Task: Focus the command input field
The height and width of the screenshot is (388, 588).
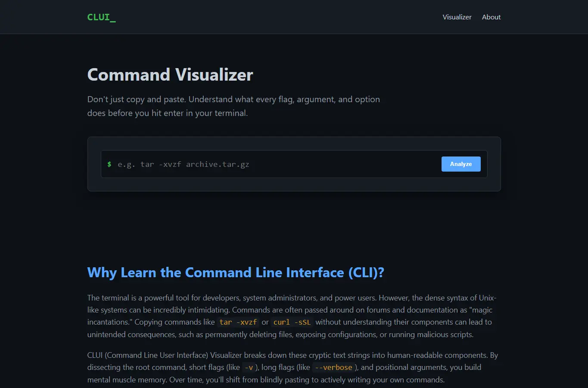Action: point(277,164)
